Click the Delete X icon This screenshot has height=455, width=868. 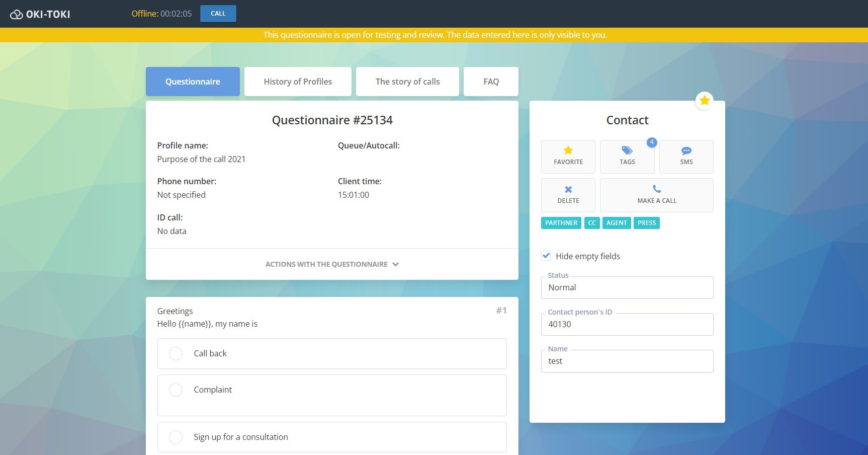(x=568, y=189)
